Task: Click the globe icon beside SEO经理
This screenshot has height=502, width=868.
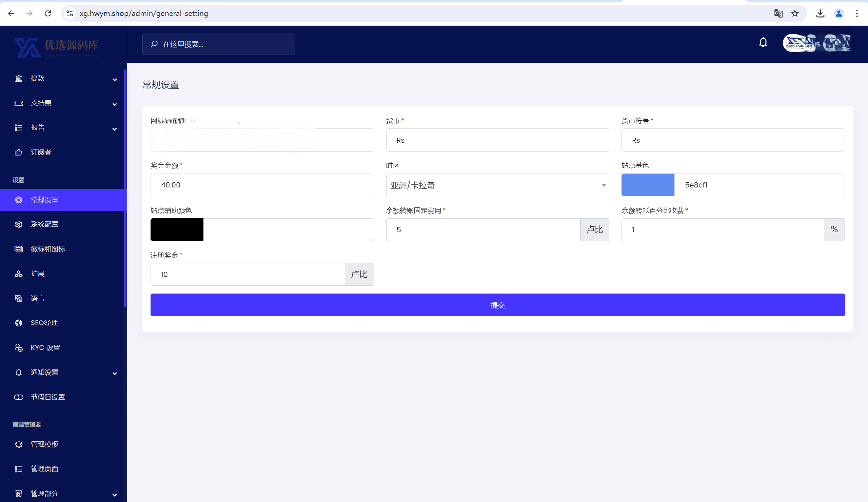Action: coord(19,323)
